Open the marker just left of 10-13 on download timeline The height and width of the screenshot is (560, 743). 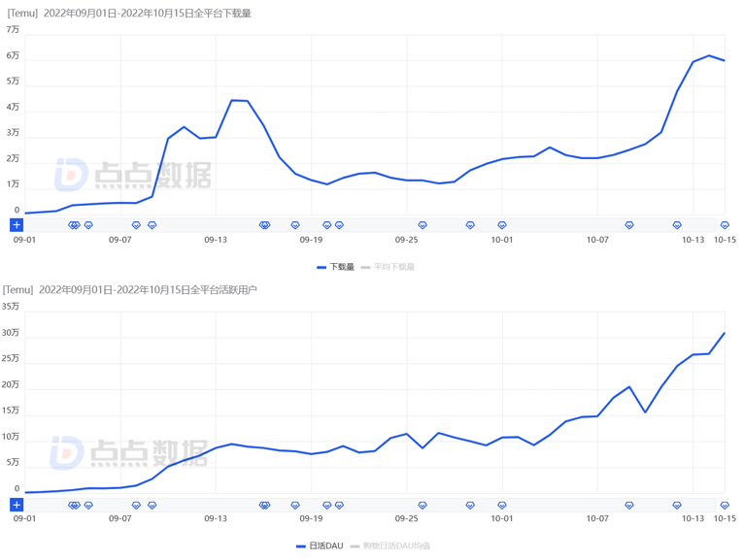tap(677, 225)
